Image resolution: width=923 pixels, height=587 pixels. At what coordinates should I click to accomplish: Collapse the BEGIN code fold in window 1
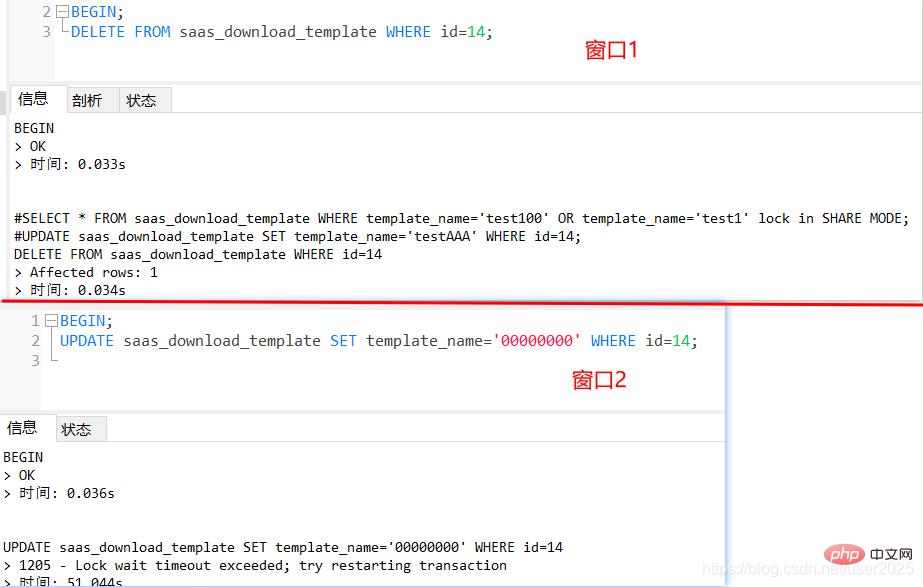pyautogui.click(x=62, y=11)
